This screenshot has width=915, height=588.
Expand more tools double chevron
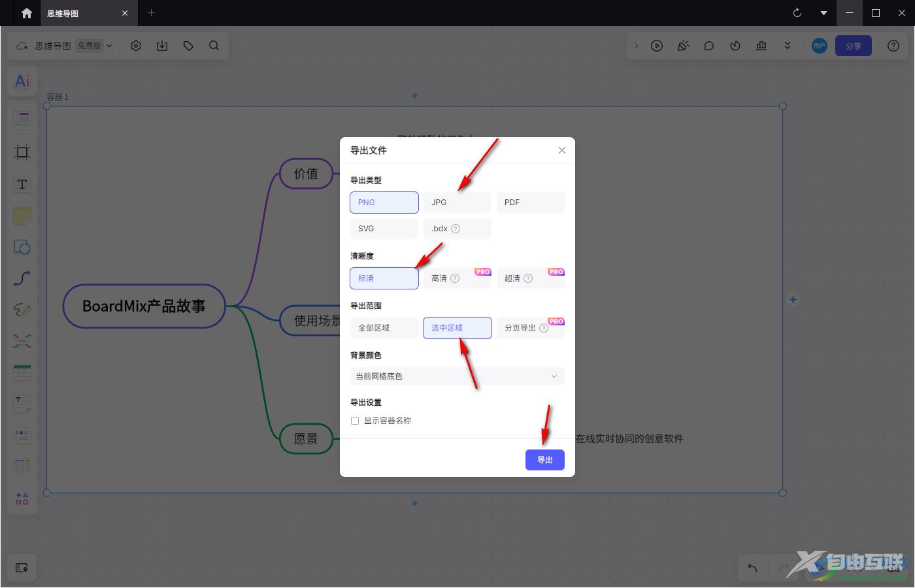pos(788,46)
